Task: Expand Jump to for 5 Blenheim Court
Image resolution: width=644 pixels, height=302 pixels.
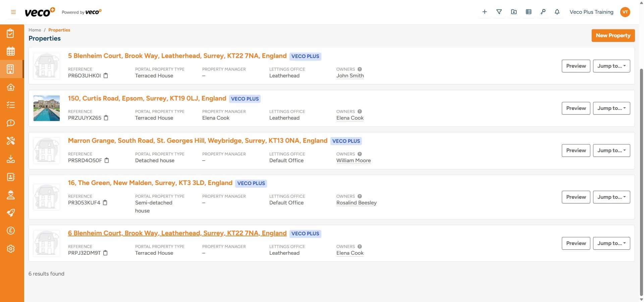Action: tap(611, 66)
